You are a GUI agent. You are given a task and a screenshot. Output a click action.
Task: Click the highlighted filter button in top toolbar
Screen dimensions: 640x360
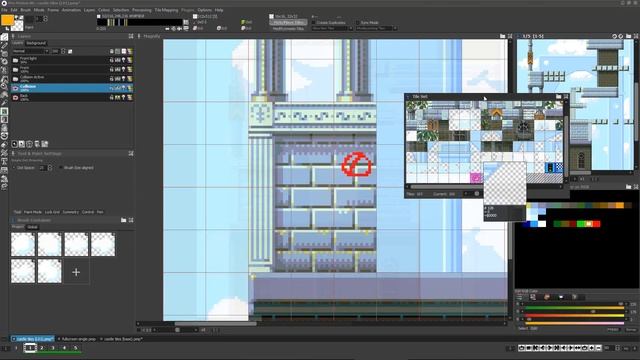click(x=288, y=23)
